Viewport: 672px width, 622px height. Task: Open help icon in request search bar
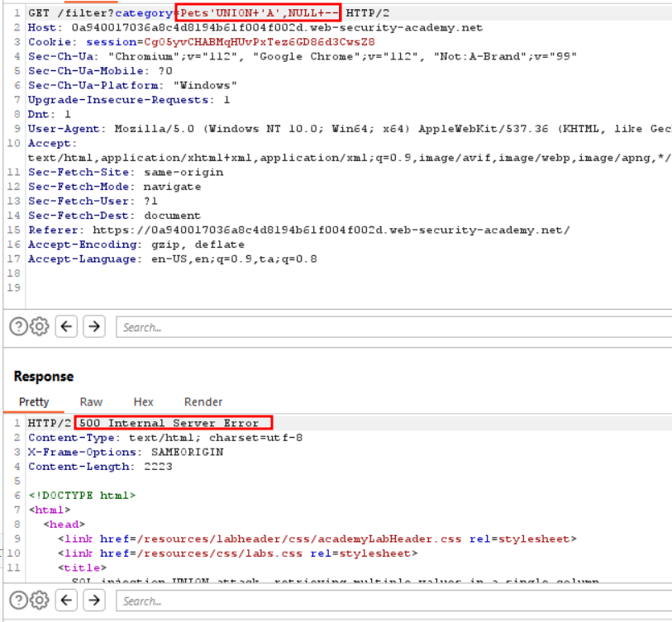[18, 327]
